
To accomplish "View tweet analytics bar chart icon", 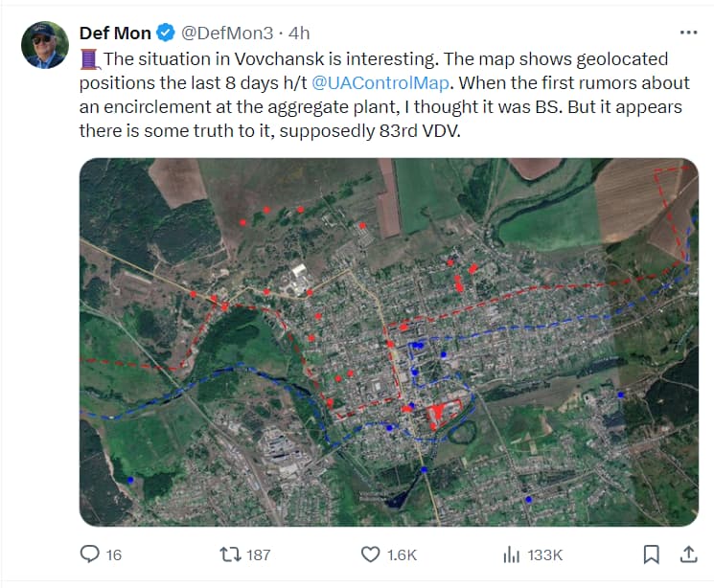I will 512,554.
